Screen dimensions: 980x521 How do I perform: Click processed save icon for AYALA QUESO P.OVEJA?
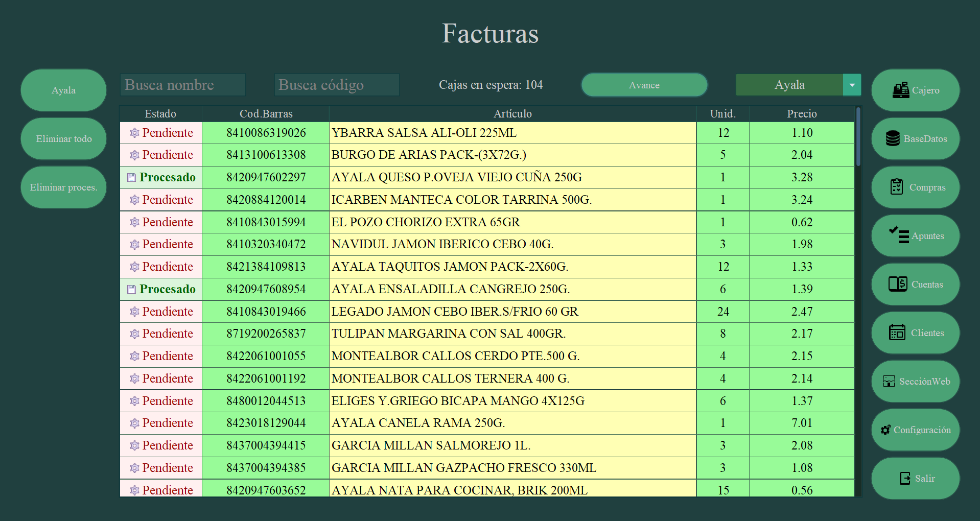click(x=131, y=177)
